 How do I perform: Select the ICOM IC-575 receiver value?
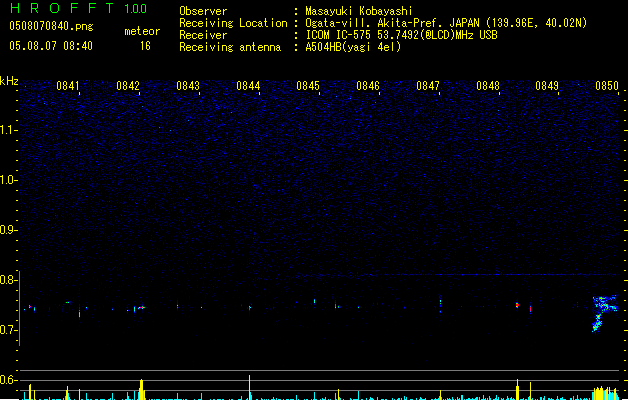[x=402, y=35]
